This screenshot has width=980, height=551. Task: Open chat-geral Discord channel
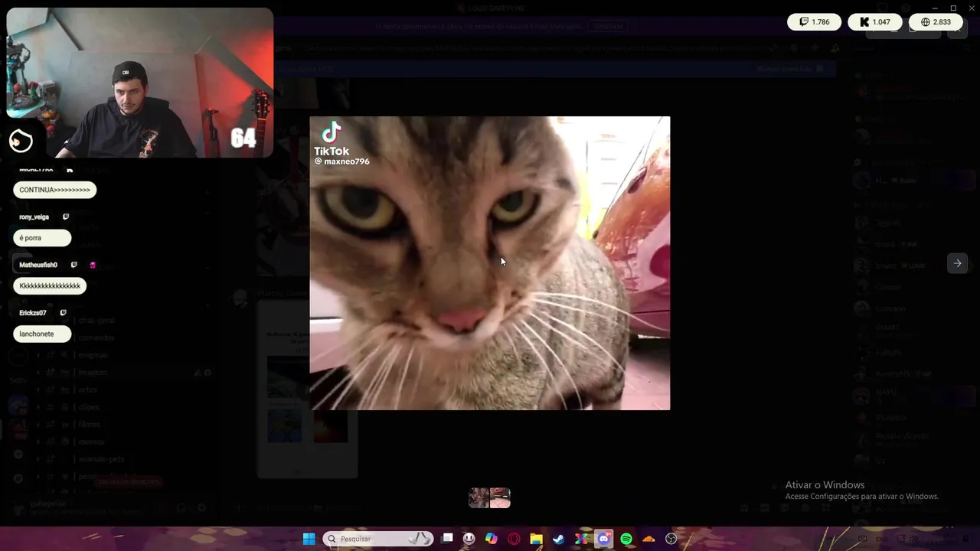pyautogui.click(x=96, y=321)
